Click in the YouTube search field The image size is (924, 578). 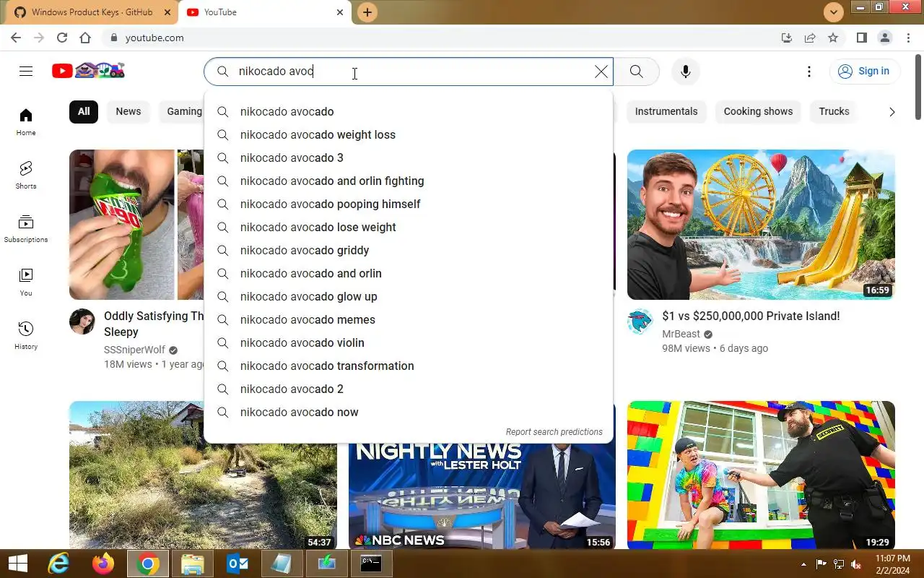[x=409, y=71]
